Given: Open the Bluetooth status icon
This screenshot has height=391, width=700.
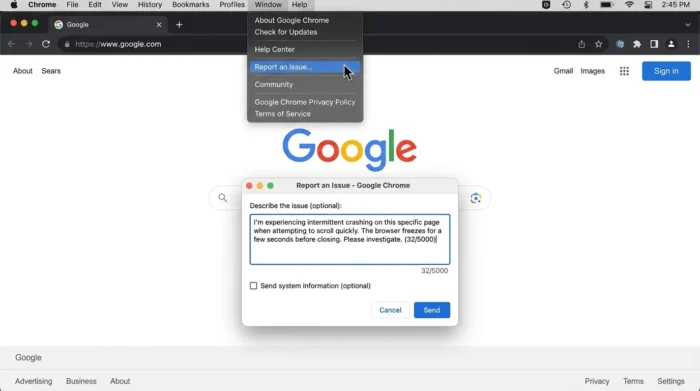Looking at the screenshot, I should click(x=586, y=5).
